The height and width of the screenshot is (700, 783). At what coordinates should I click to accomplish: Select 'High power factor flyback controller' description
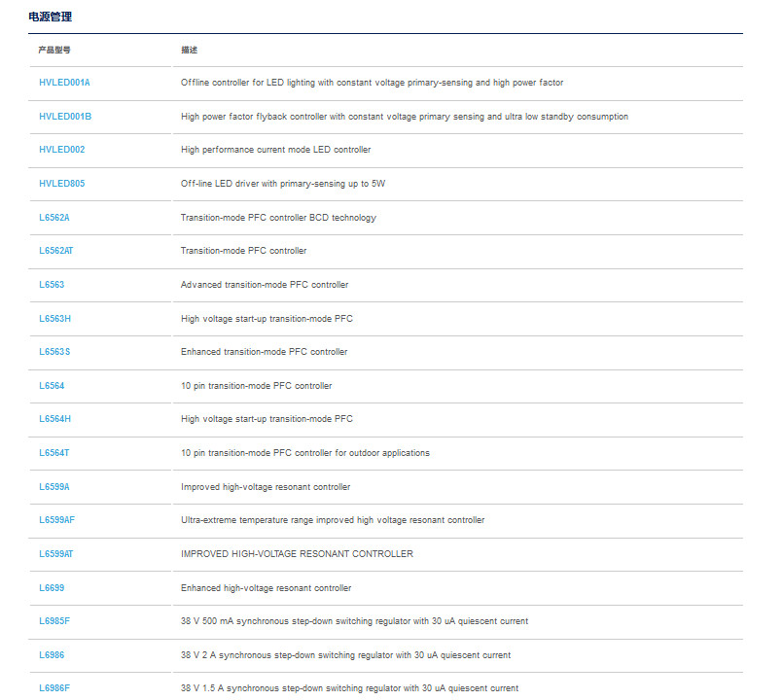(405, 117)
